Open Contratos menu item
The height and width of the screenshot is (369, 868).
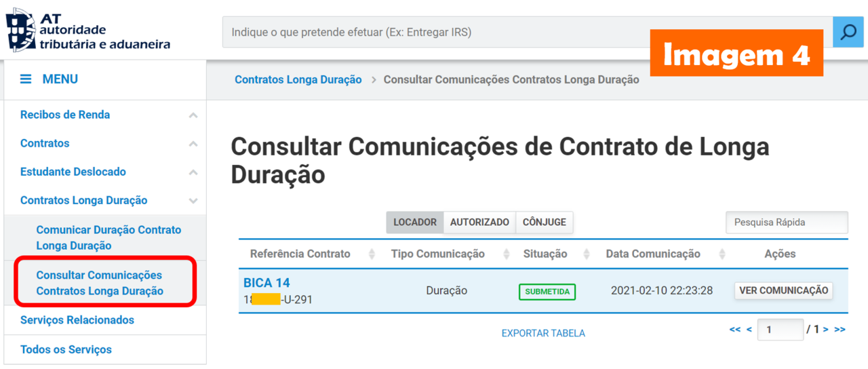[45, 143]
